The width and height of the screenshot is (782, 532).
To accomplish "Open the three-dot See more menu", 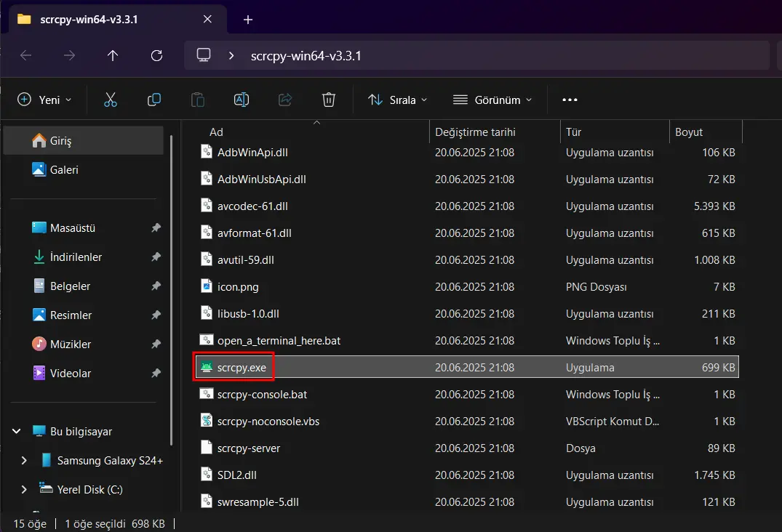I will (570, 100).
